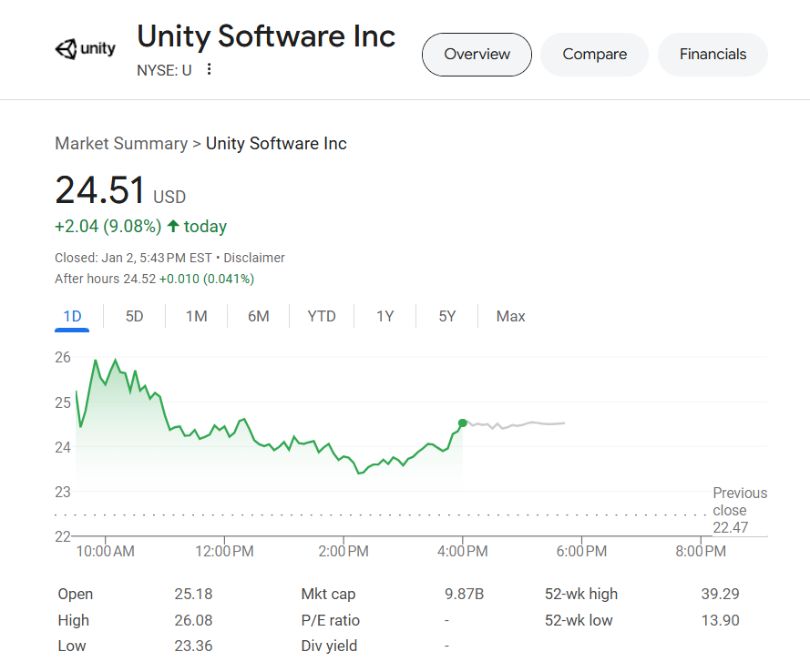
Task: Switch chart to 1M range
Action: click(196, 316)
